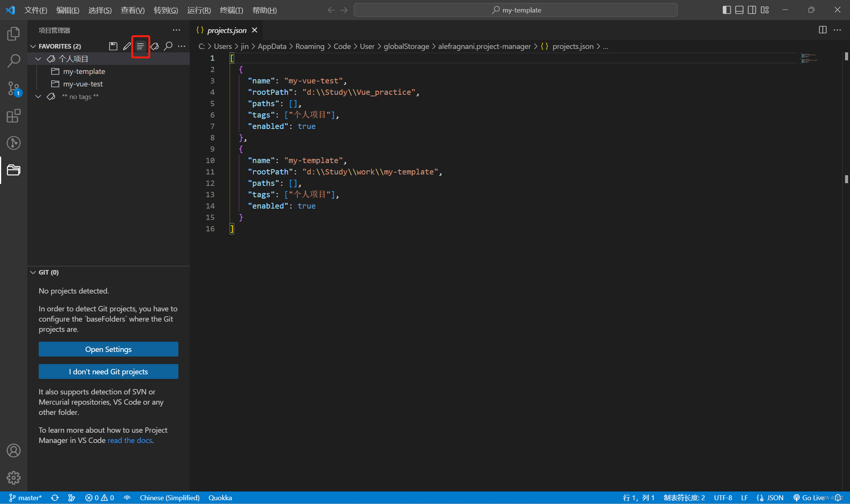The width and height of the screenshot is (850, 504).
Task: Click the Save Project icon in Favorites
Action: (x=113, y=46)
